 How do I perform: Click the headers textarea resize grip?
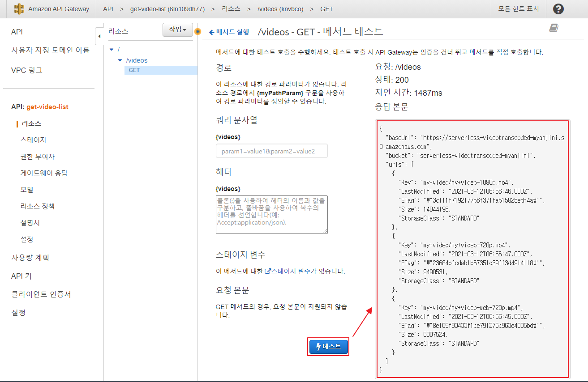[325, 231]
